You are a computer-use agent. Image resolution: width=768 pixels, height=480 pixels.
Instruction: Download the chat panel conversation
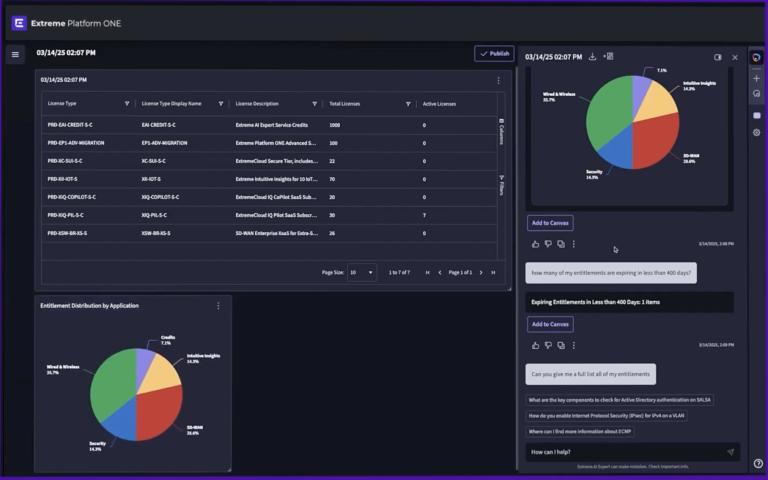592,57
